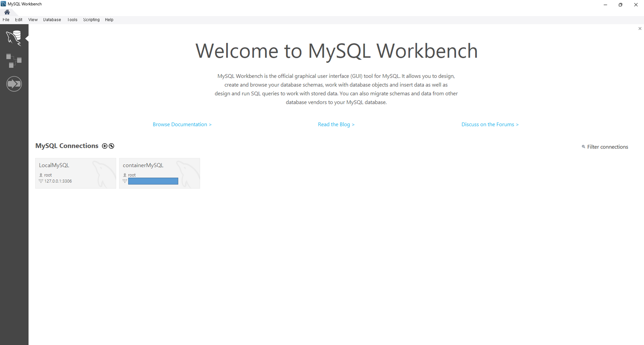Open the Migration wizard sidebar icon
Viewport: 644px width, 345px height.
tap(14, 84)
